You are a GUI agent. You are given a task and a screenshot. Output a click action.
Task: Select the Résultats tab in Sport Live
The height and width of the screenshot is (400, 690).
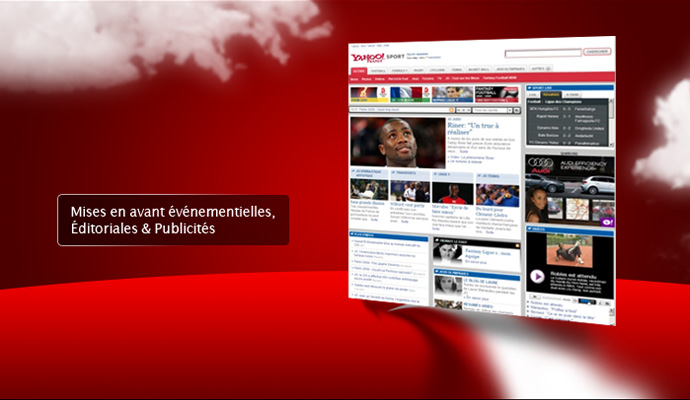(551, 95)
